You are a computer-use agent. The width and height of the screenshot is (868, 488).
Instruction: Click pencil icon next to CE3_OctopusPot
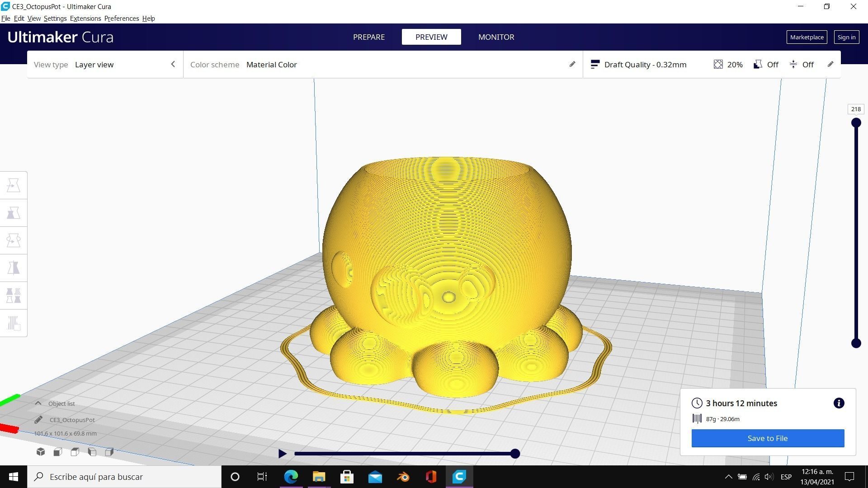[38, 420]
